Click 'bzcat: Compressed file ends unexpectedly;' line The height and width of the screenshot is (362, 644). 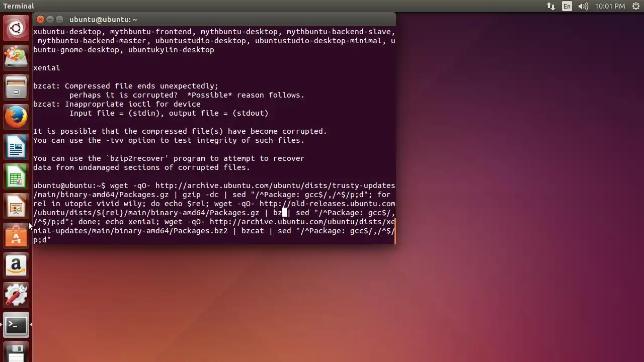126,86
